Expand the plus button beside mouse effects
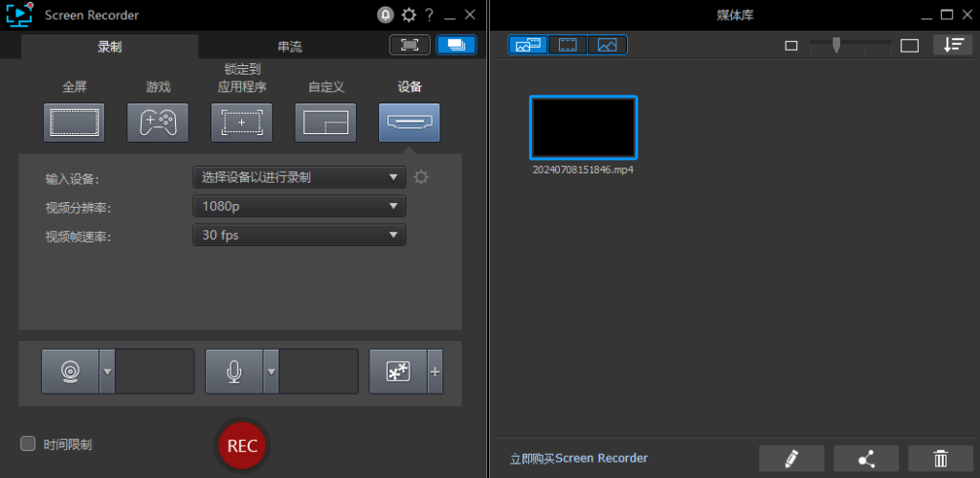Viewport: 980px width, 478px height. click(x=435, y=372)
